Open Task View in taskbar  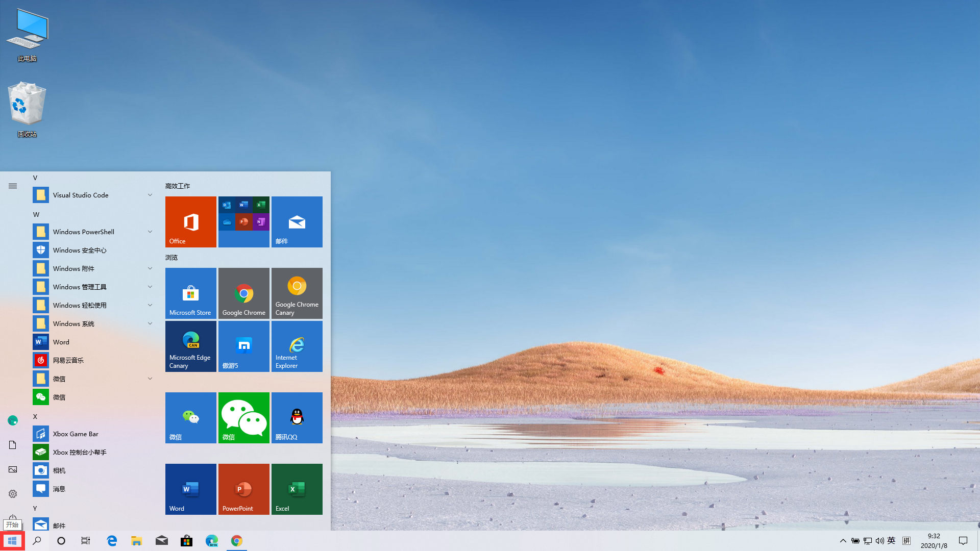click(86, 541)
